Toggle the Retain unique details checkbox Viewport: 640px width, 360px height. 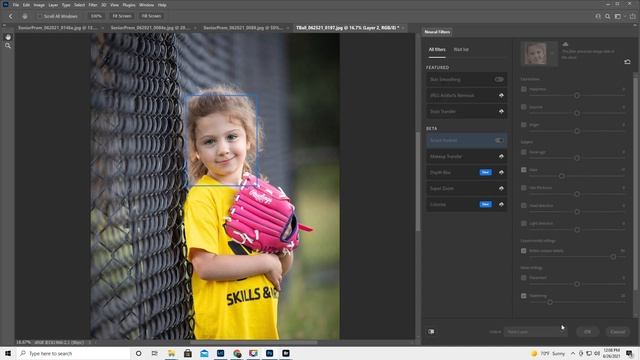pos(524,251)
